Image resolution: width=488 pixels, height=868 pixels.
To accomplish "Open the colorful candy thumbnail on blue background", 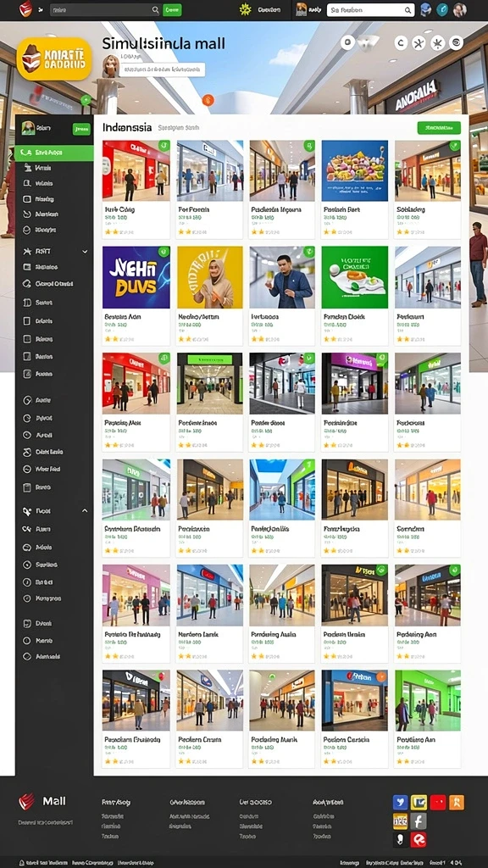I will (355, 170).
